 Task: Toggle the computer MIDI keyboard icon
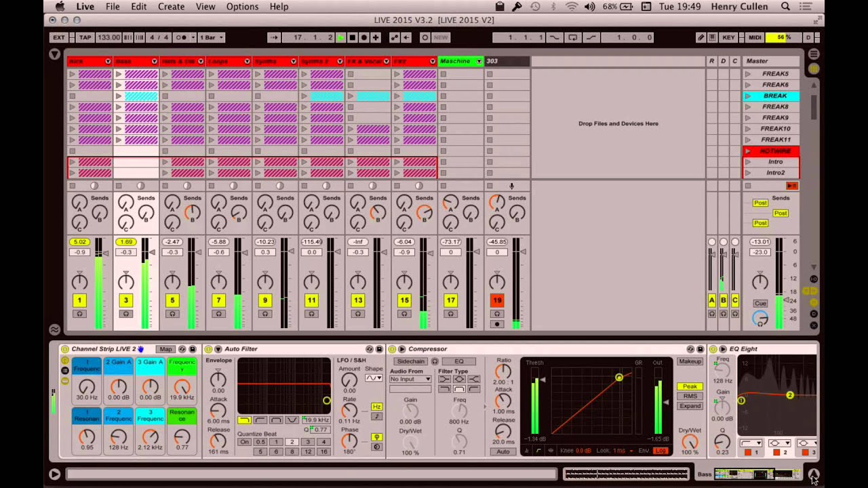tap(713, 37)
